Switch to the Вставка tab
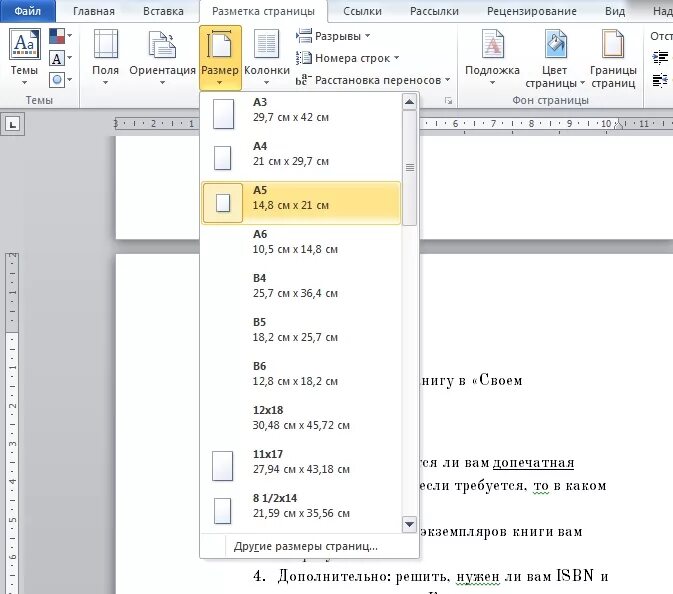 (x=163, y=11)
